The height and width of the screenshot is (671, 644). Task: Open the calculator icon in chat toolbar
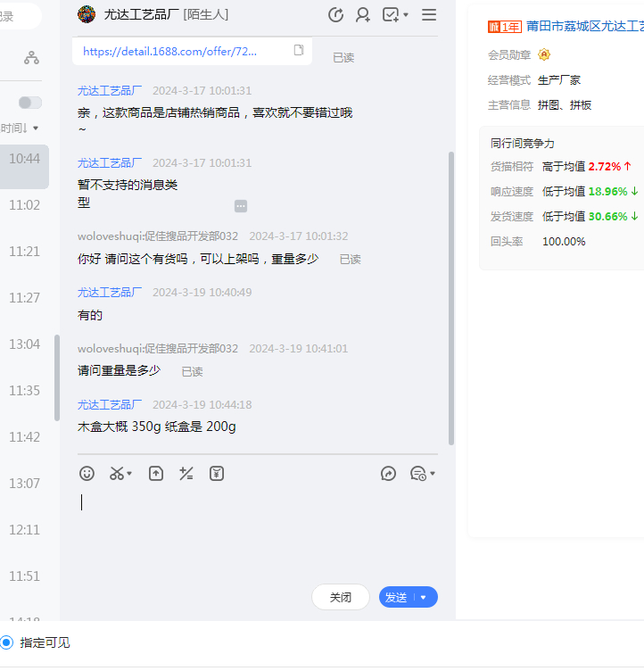[186, 474]
